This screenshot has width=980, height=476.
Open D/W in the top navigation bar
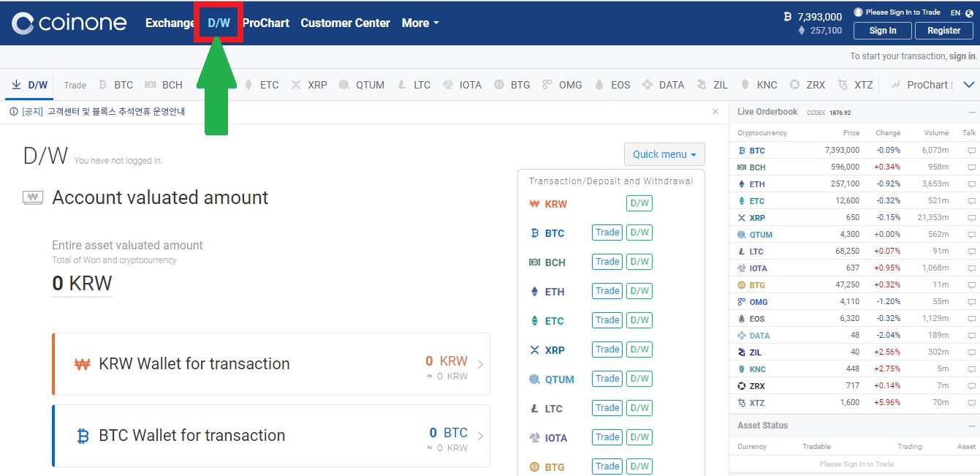pyautogui.click(x=219, y=23)
